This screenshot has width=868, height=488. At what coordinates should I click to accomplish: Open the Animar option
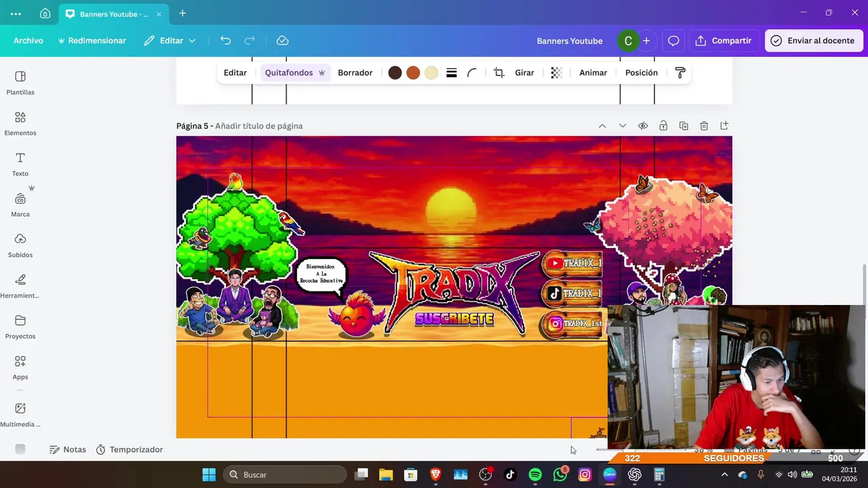tap(593, 73)
